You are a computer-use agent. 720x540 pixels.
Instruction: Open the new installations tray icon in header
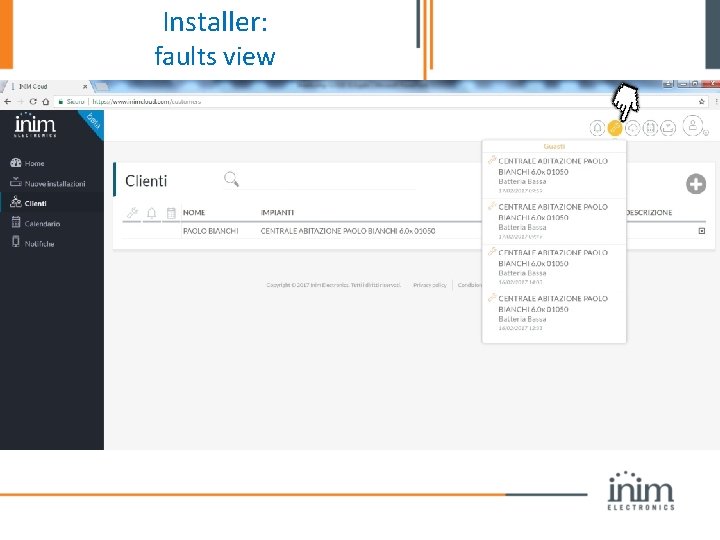tap(668, 128)
